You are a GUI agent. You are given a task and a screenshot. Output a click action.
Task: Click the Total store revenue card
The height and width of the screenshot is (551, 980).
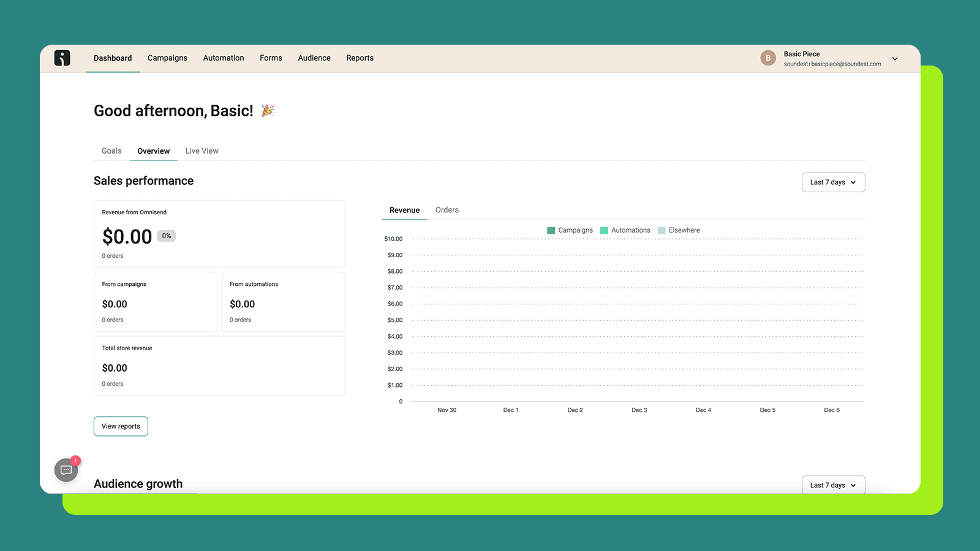click(x=219, y=365)
